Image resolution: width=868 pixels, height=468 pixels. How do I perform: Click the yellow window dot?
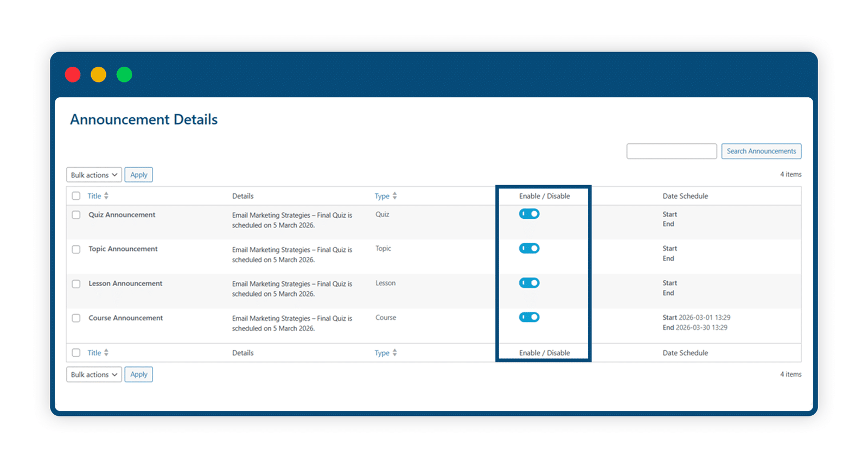[98, 74]
